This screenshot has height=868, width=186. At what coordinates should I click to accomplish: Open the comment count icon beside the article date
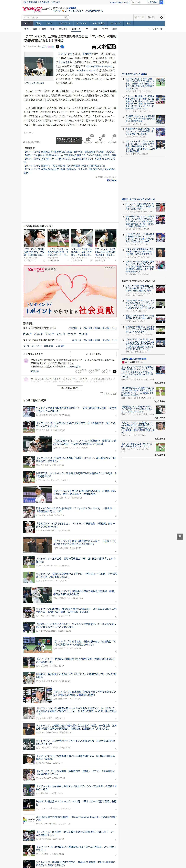(x=44, y=47)
